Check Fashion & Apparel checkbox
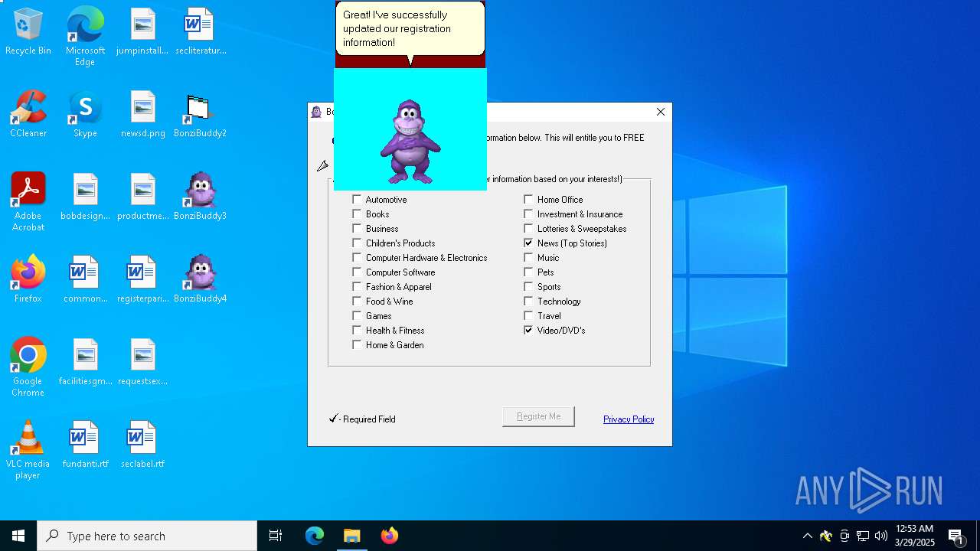The width and height of the screenshot is (980, 551). click(x=357, y=286)
